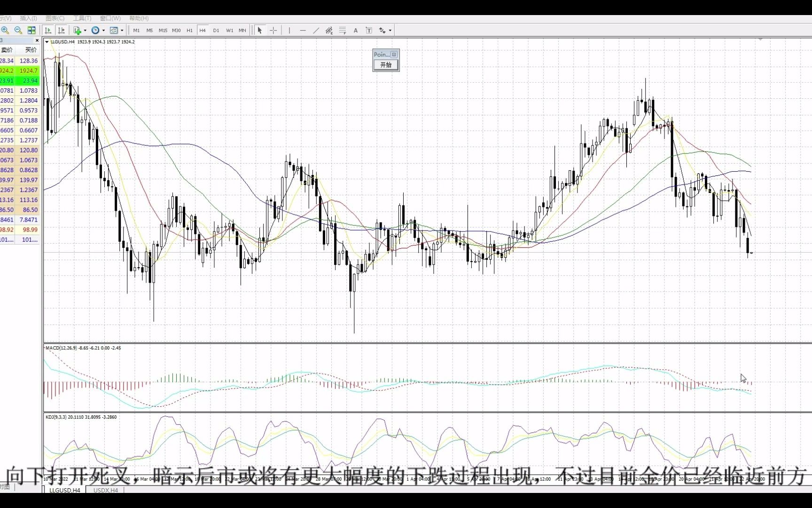812x508 pixels.
Task: Select the 0.7188 price cell
Action: tap(28, 120)
